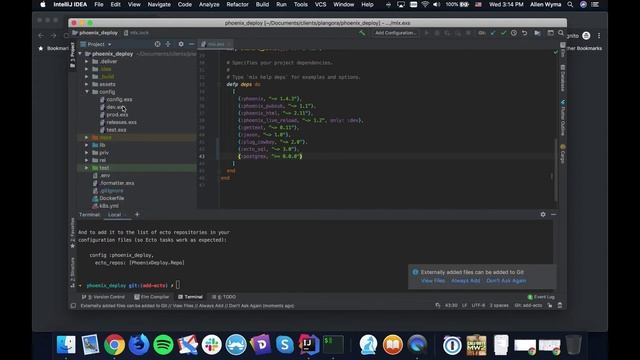Open the Event Log
This screenshot has width=640, height=360.
point(541,297)
